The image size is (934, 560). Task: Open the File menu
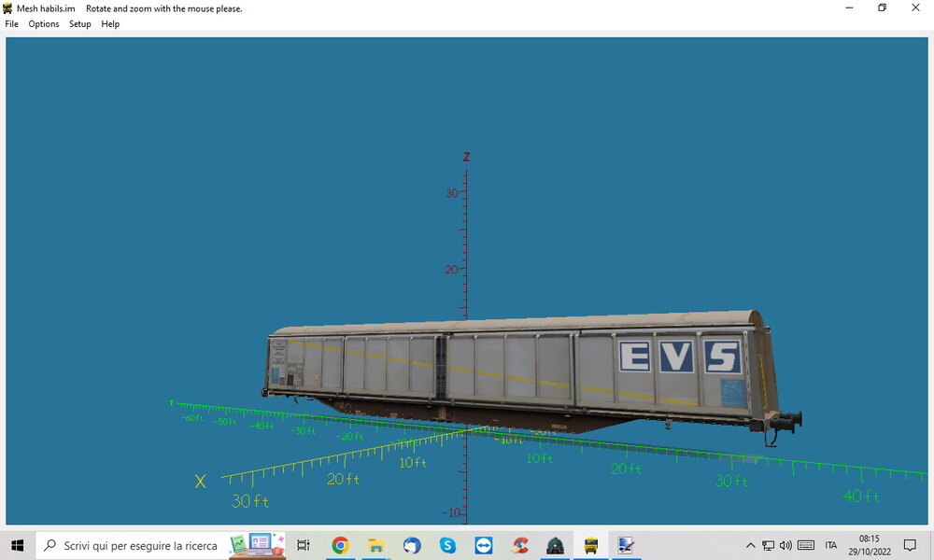point(12,24)
